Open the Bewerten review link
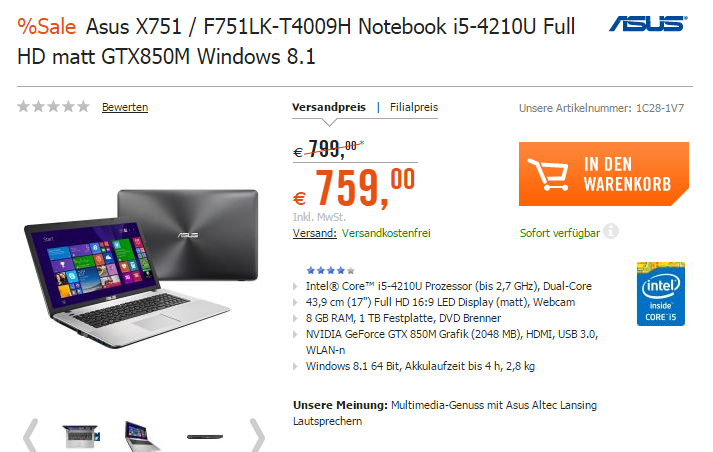Viewport: 713px width, 452px height. (125, 107)
